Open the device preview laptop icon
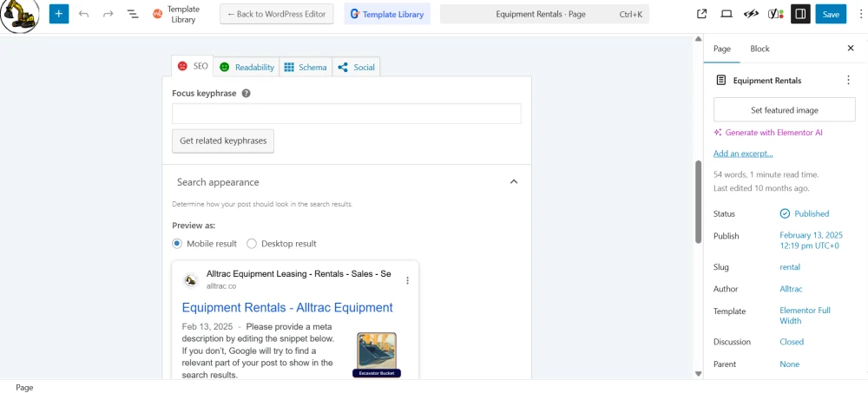 (727, 14)
